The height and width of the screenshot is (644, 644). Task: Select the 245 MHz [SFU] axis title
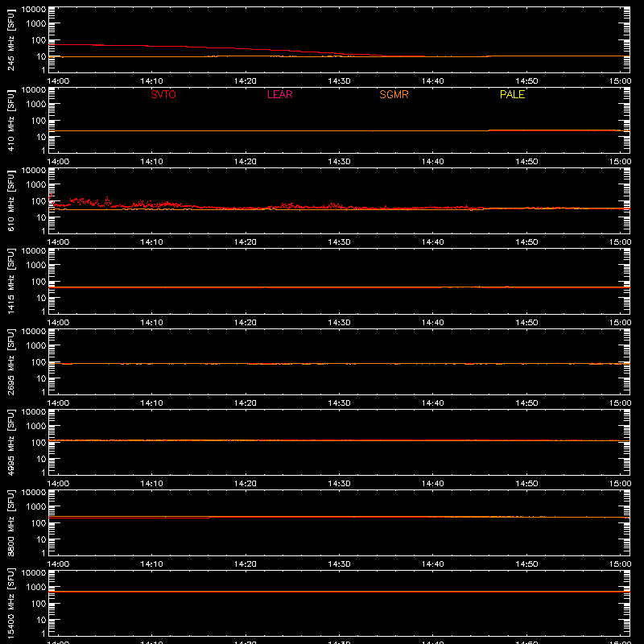tap(11, 39)
